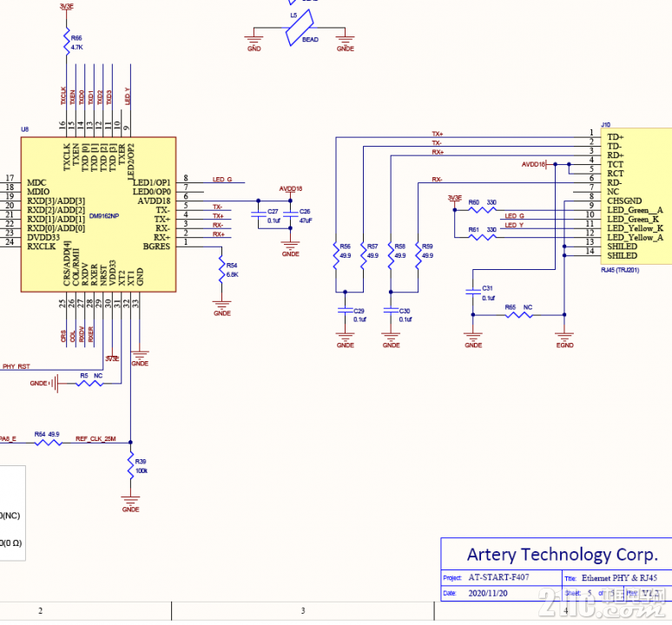The height and width of the screenshot is (625, 672).
Task: Select the U8 DM9162NP chip body
Action: pos(99,214)
